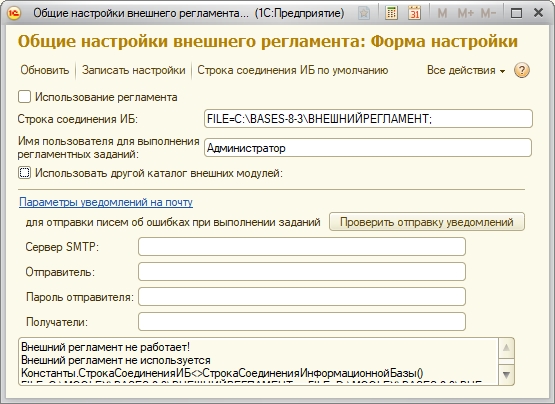Screen dimensions: 555x404
Task: Click the Сервер SMTP input field
Action: (302, 246)
